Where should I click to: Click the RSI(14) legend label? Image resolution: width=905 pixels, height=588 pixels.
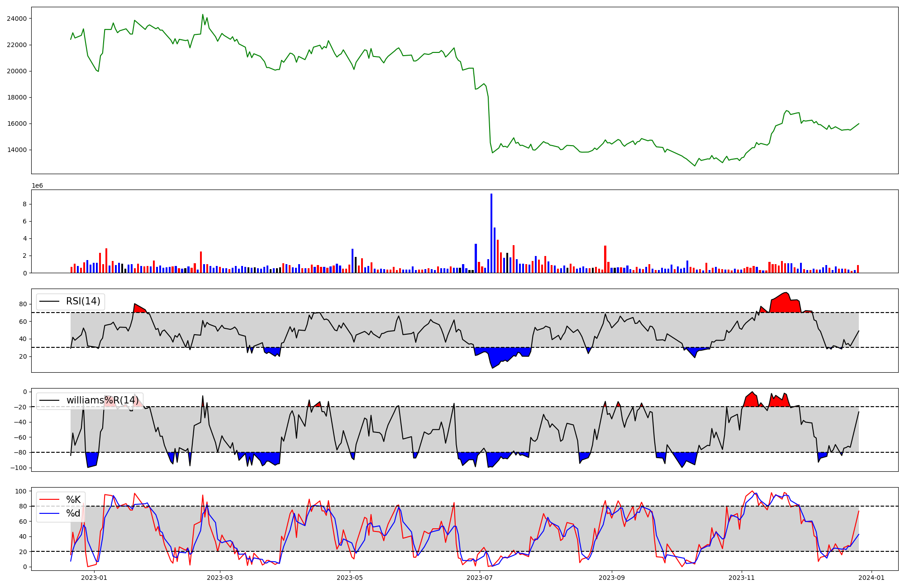83,301
